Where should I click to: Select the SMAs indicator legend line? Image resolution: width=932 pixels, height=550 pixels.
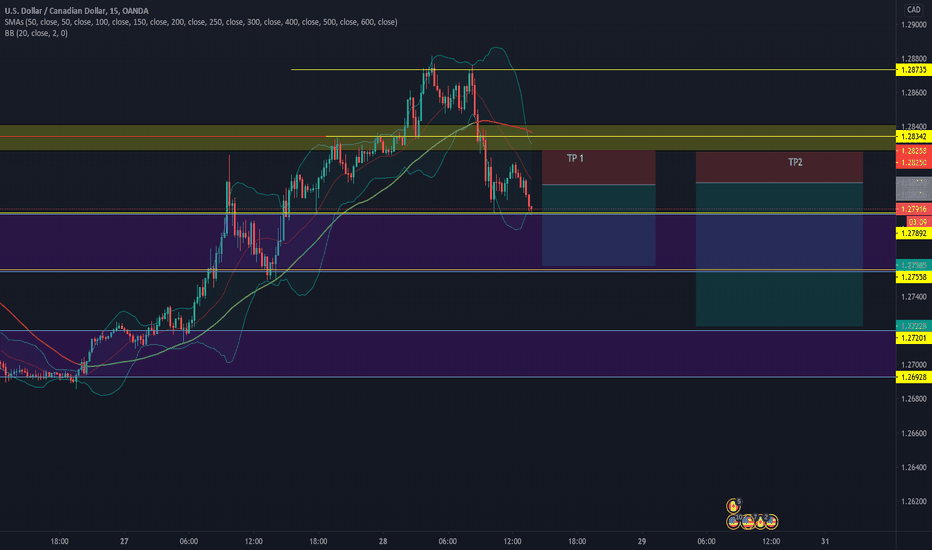pos(201,22)
